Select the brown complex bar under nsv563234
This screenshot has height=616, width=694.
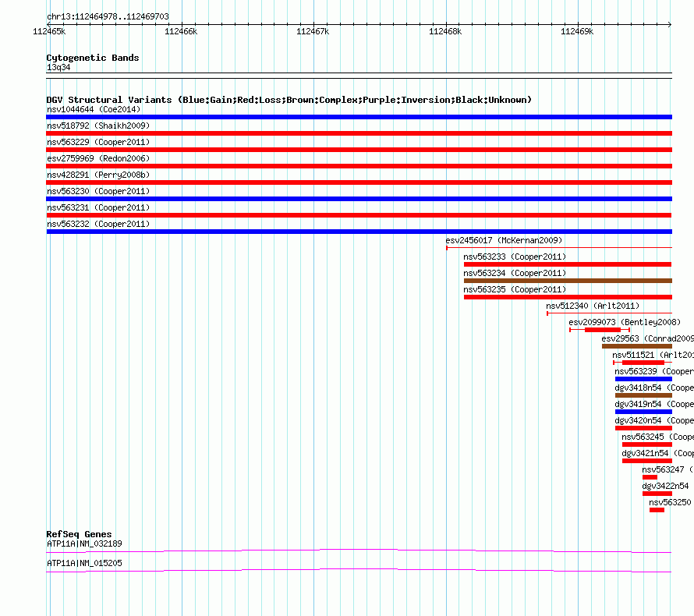click(568, 281)
